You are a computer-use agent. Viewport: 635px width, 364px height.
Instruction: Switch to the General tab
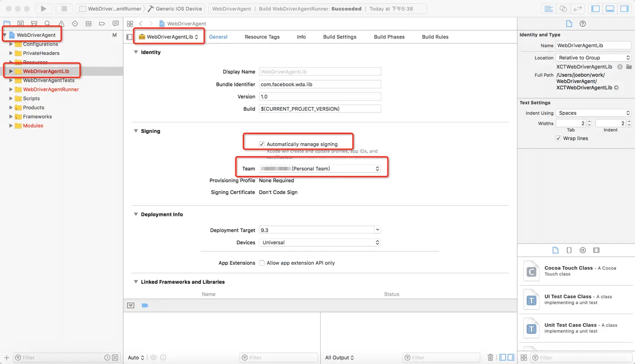(218, 37)
